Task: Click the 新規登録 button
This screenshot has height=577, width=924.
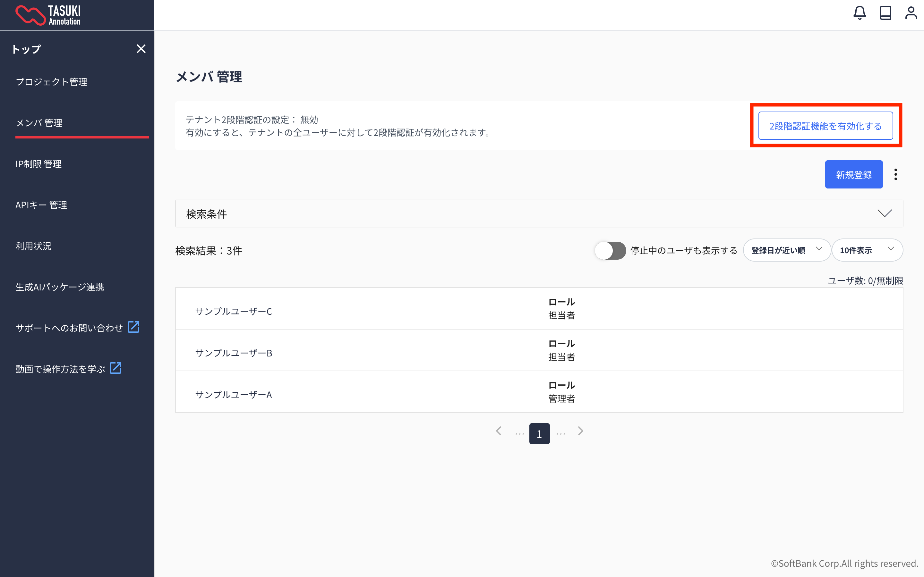Action: (x=853, y=175)
